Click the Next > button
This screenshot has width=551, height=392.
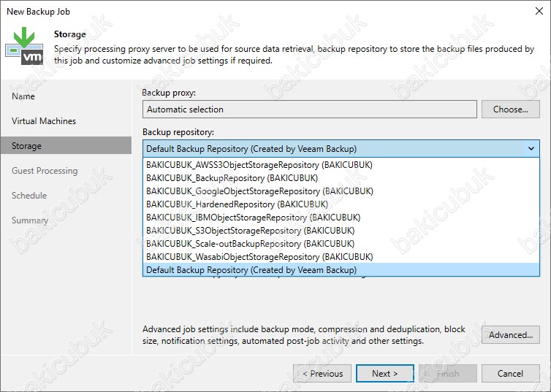tap(385, 374)
